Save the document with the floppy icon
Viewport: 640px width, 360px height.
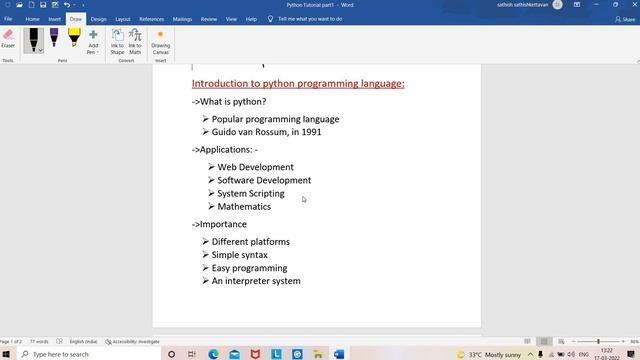tap(43, 5)
